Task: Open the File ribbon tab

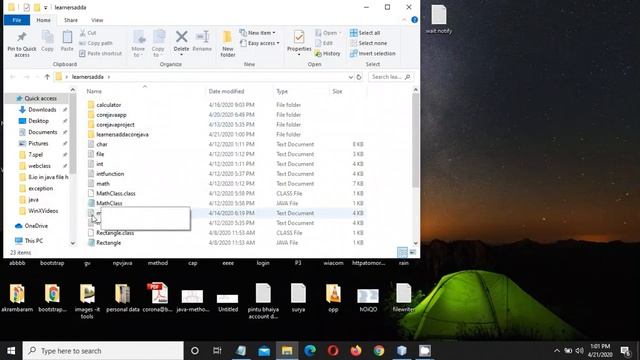Action: (x=17, y=20)
